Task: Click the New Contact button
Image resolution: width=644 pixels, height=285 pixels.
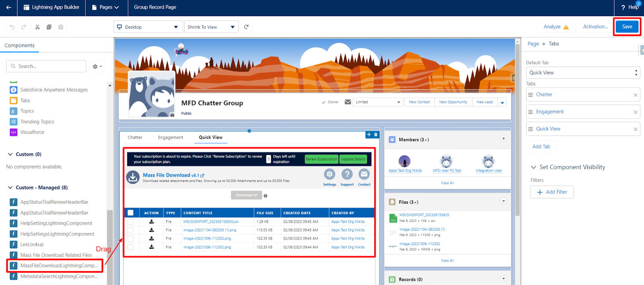Action: [419, 102]
